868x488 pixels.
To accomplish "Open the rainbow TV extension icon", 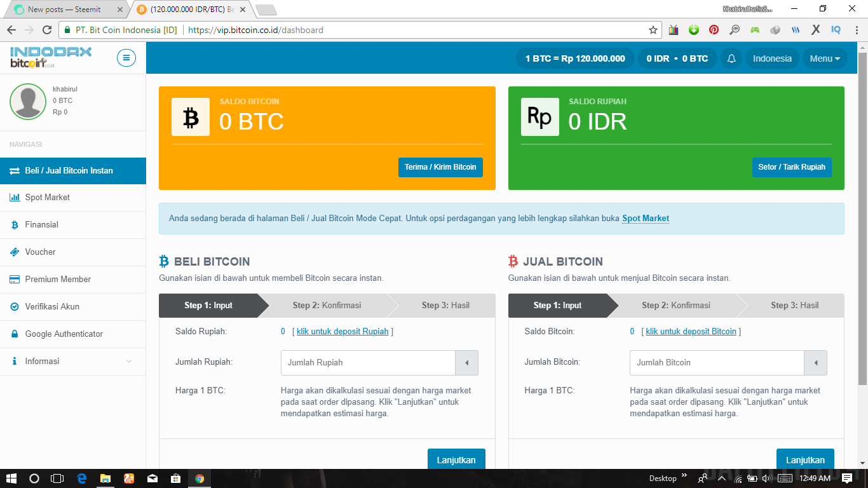I will pos(674,30).
